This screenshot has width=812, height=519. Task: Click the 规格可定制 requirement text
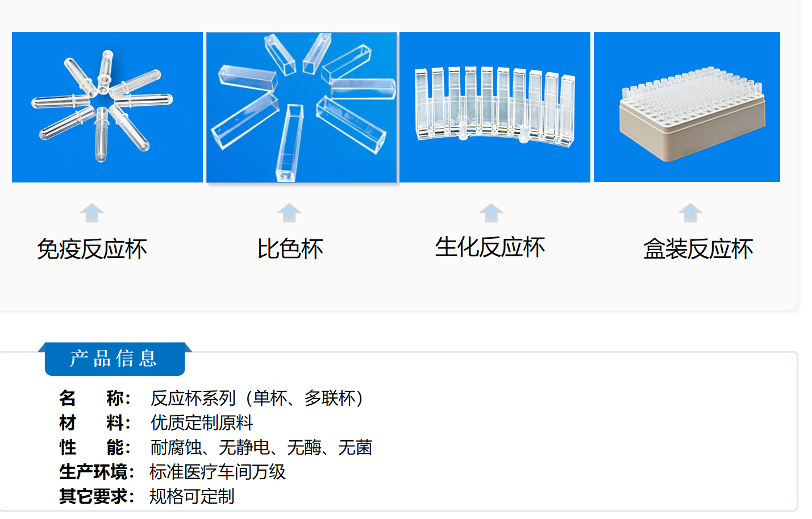(x=192, y=496)
